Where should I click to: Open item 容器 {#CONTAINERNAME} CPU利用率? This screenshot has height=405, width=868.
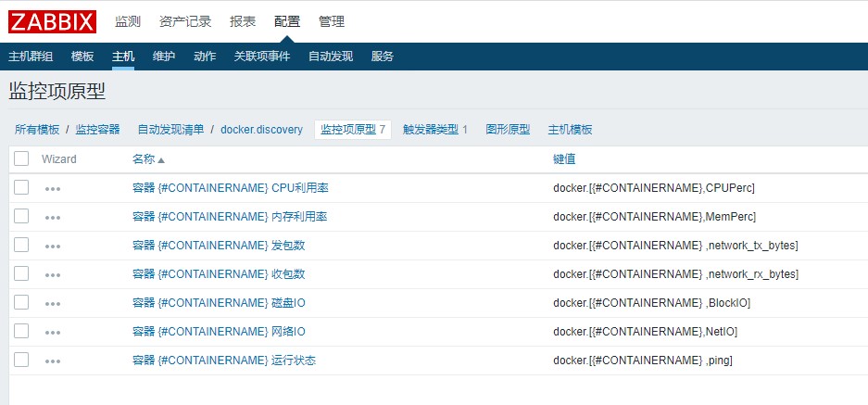point(231,188)
